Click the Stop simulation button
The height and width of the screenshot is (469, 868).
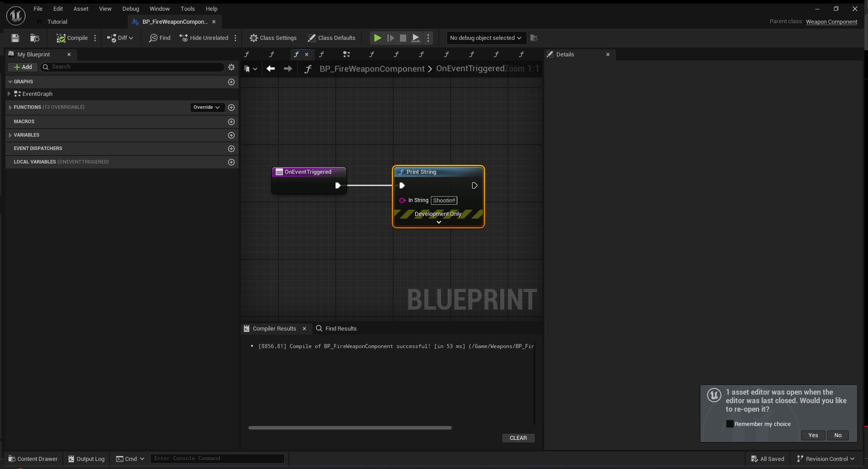coord(403,38)
